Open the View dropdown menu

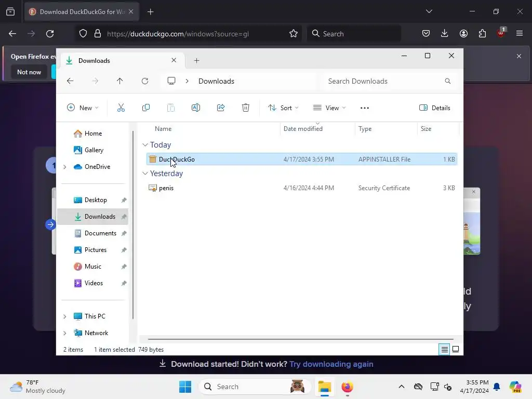[x=329, y=108]
